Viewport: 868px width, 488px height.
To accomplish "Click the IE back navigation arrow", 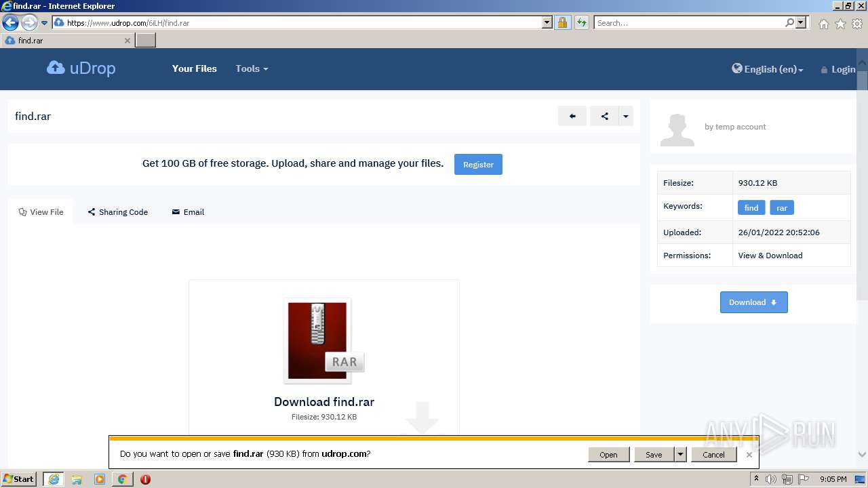I will [x=10, y=22].
